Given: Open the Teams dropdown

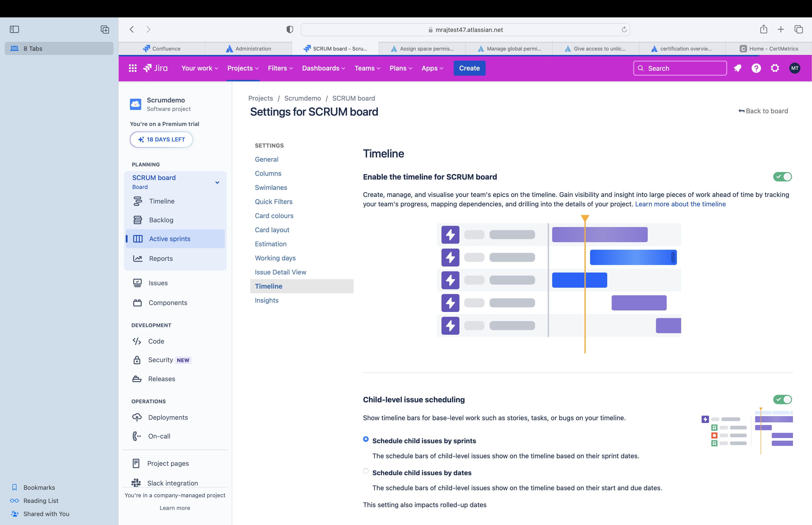Looking at the screenshot, I should [367, 68].
